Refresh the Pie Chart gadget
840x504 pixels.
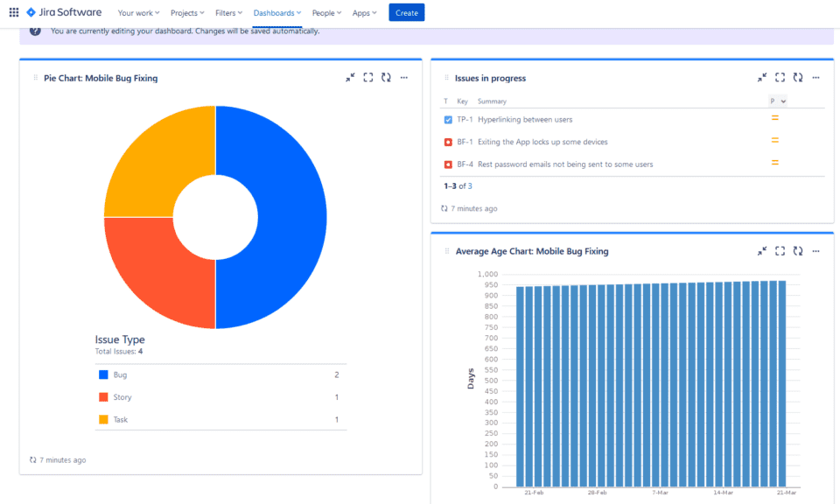[386, 78]
